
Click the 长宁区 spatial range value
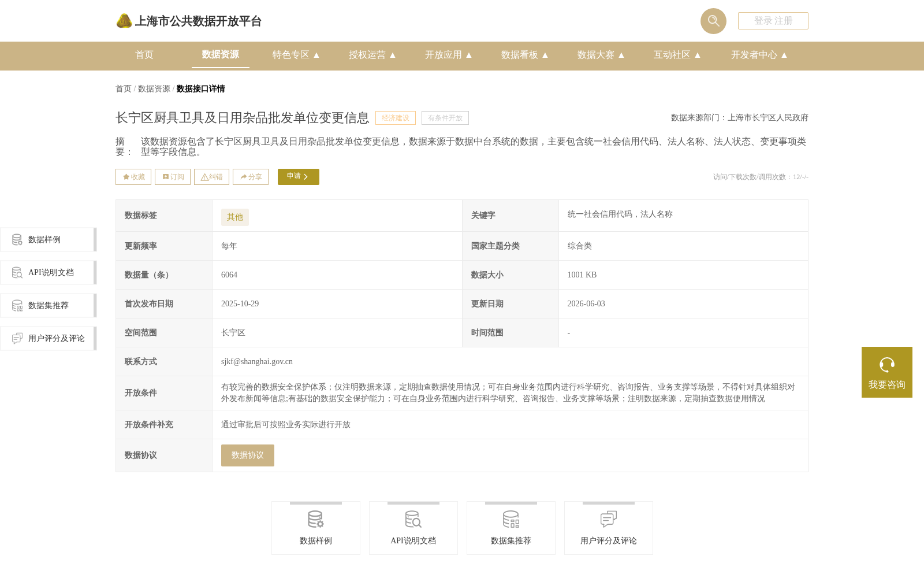tap(233, 333)
